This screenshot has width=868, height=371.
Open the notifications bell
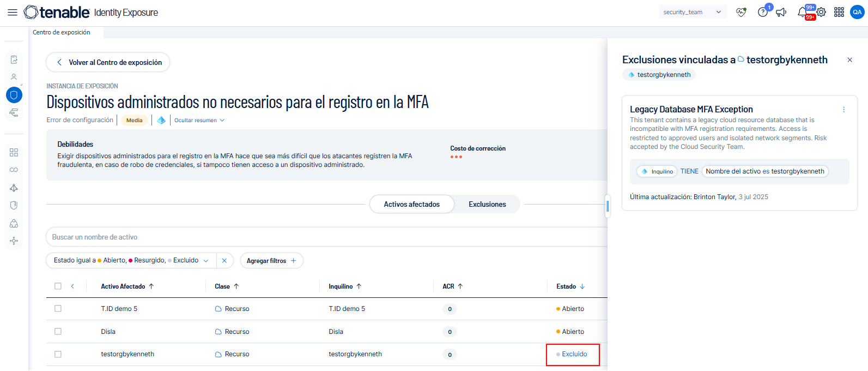tap(802, 12)
